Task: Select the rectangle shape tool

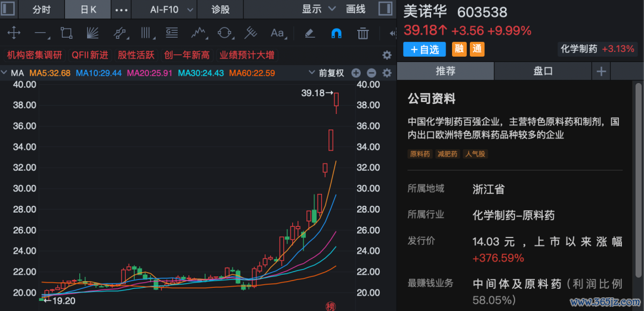Action: coord(66,33)
